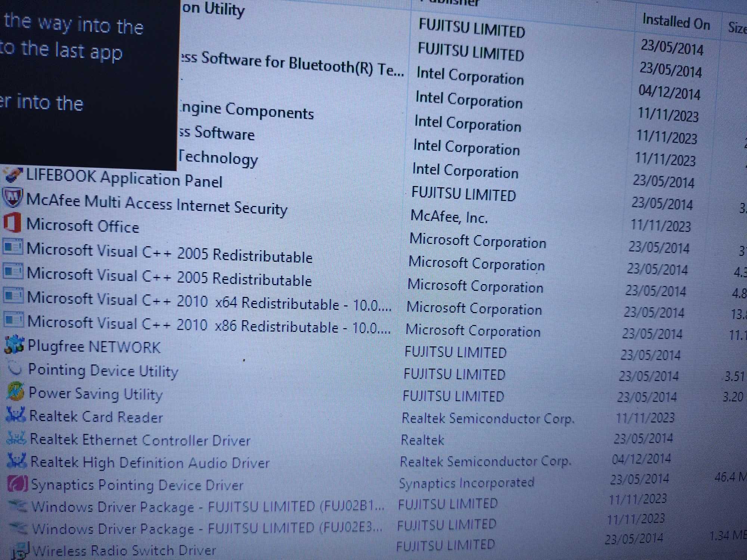This screenshot has width=747, height=560.
Task: Select the Microsoft Office entry
Action: click(83, 225)
